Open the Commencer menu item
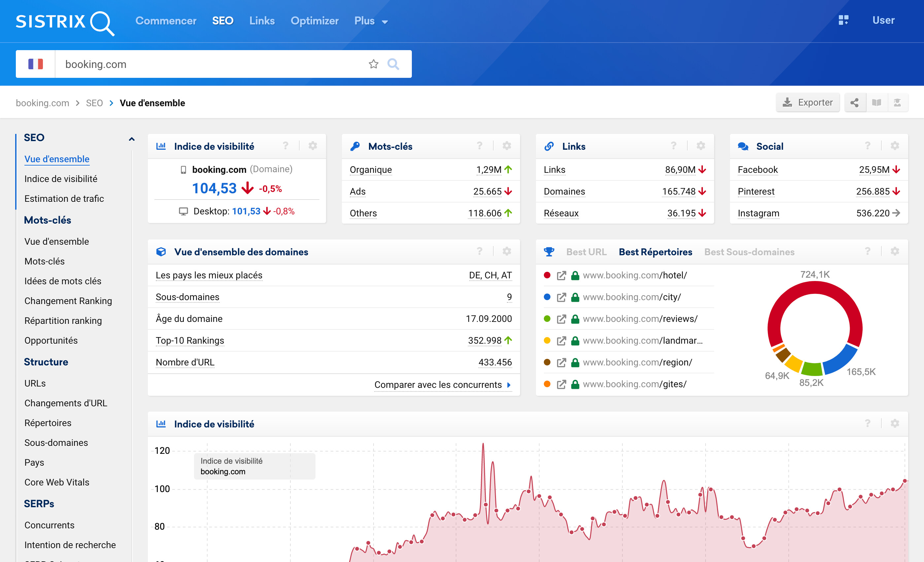 [x=166, y=20]
